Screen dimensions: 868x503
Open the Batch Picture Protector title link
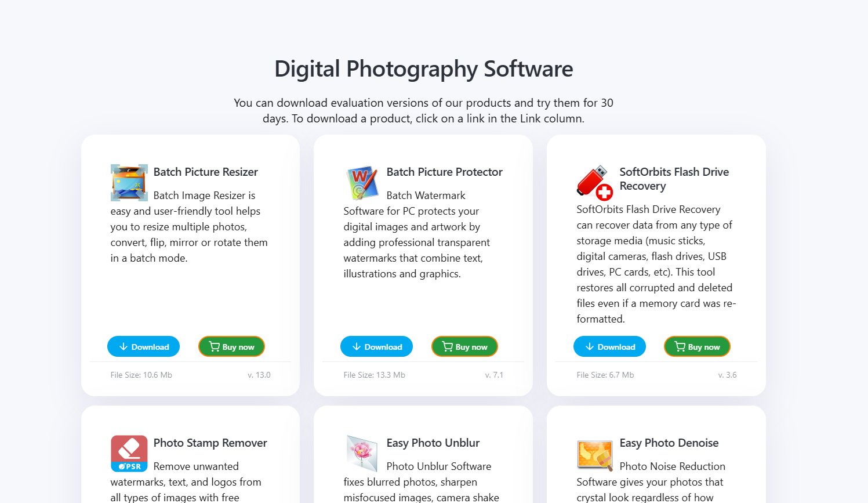(x=445, y=172)
